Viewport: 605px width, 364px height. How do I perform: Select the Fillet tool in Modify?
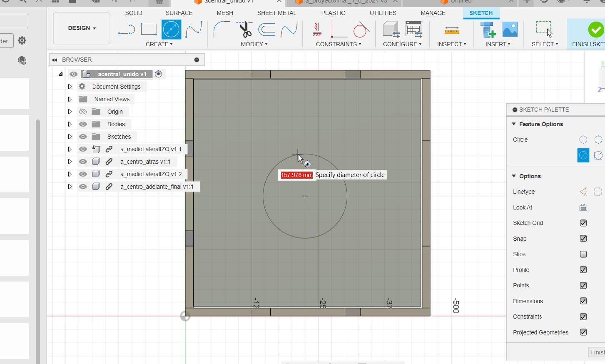point(222,30)
